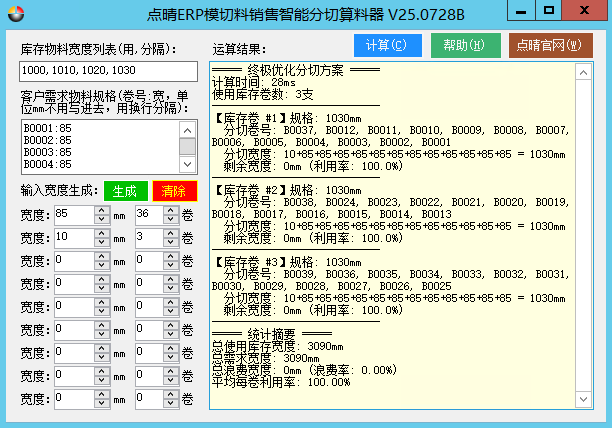Click the application icon in the title bar
The width and height of the screenshot is (612, 428).
tap(14, 15)
